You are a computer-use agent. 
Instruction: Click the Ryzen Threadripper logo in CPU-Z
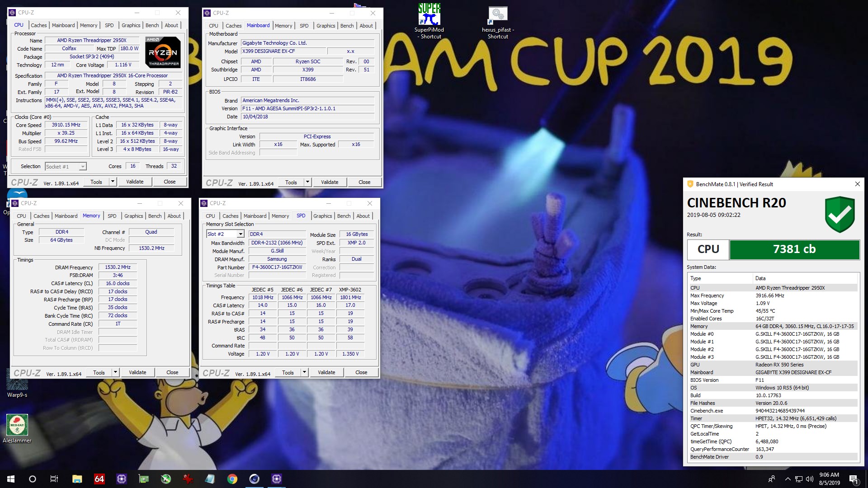(x=163, y=52)
